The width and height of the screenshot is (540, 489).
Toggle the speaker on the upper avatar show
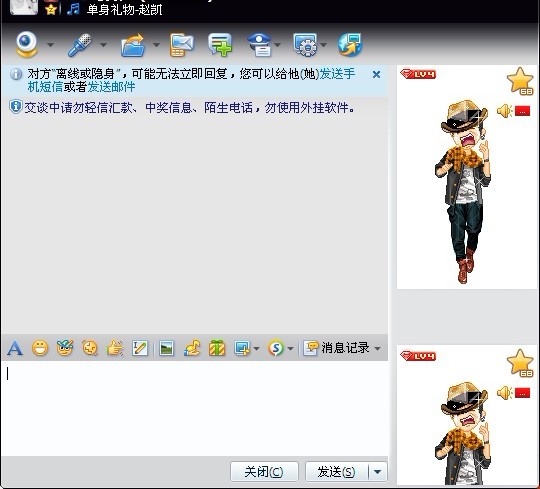click(x=505, y=111)
